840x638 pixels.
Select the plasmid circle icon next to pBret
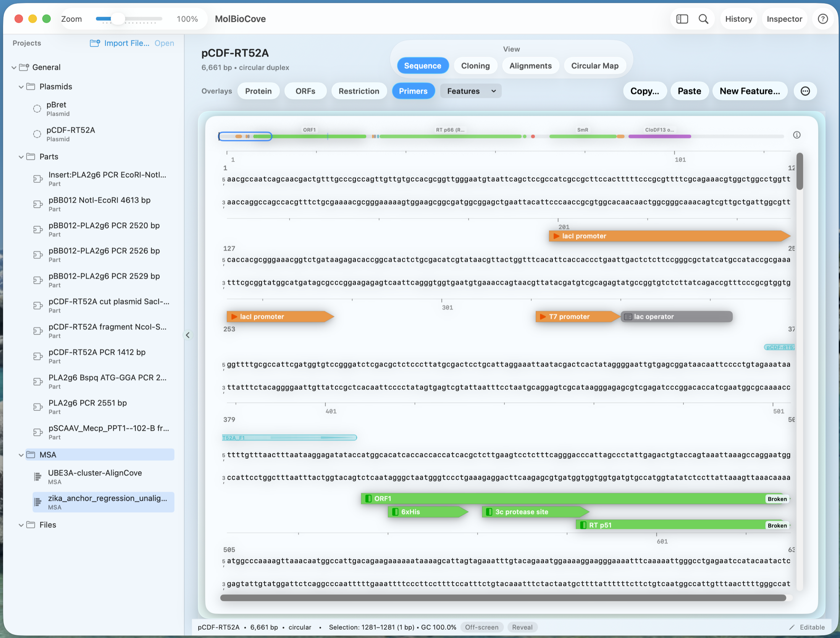[37, 108]
